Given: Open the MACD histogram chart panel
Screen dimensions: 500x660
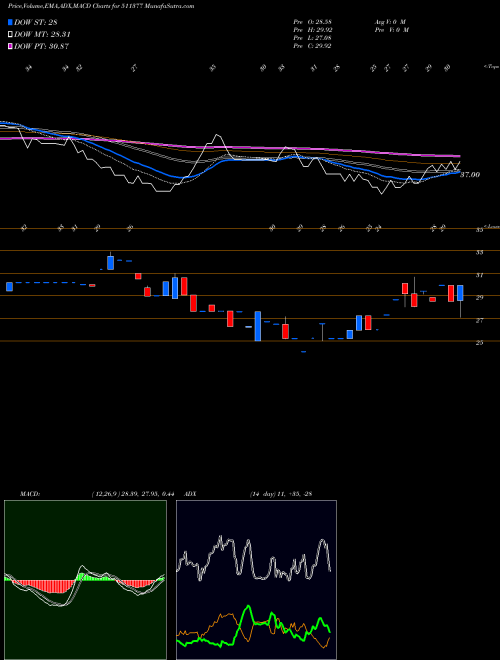Looking at the screenshot, I should [85, 580].
